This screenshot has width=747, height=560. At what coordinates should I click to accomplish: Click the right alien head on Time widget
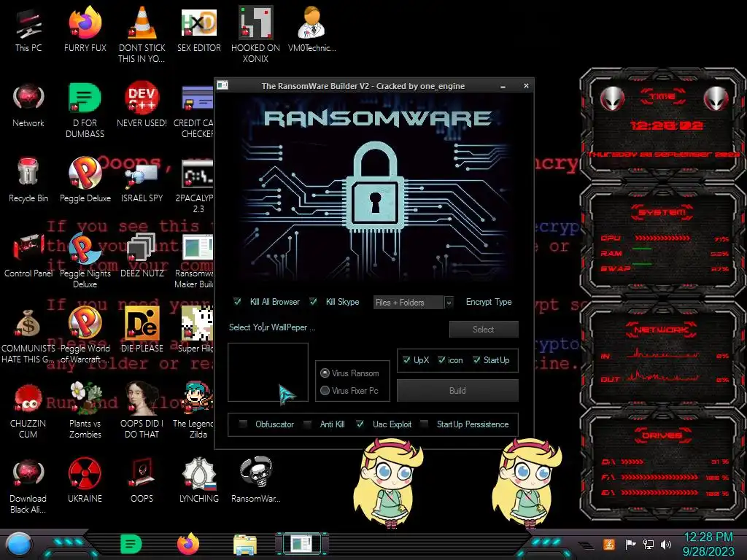coord(716,98)
